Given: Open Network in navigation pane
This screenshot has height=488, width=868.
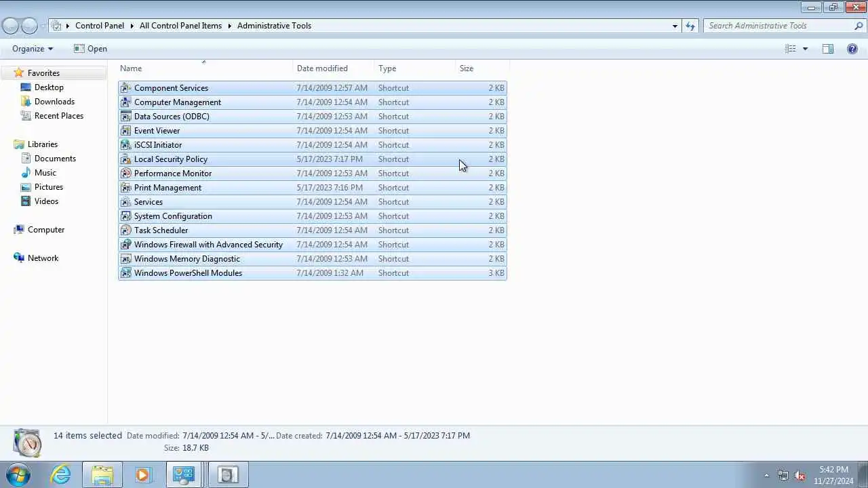Looking at the screenshot, I should point(43,258).
